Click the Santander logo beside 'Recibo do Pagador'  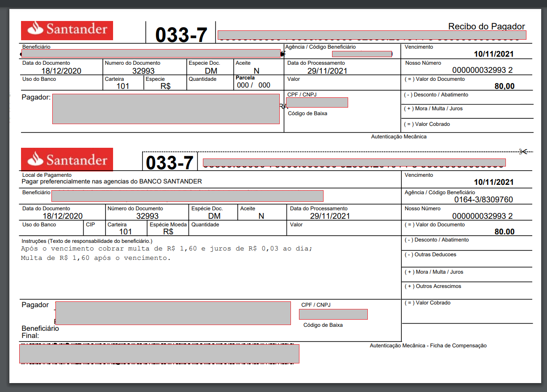click(67, 30)
